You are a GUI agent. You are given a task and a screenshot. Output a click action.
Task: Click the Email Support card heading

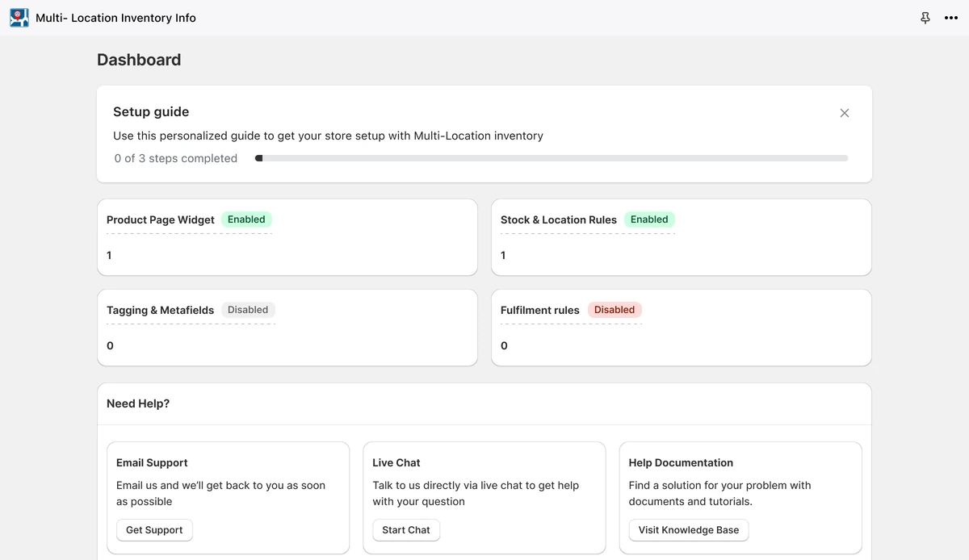pyautogui.click(x=152, y=462)
